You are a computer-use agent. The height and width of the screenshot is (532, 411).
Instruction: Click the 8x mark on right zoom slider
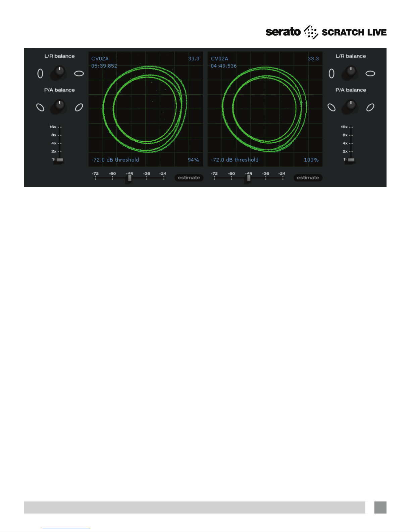(x=345, y=135)
